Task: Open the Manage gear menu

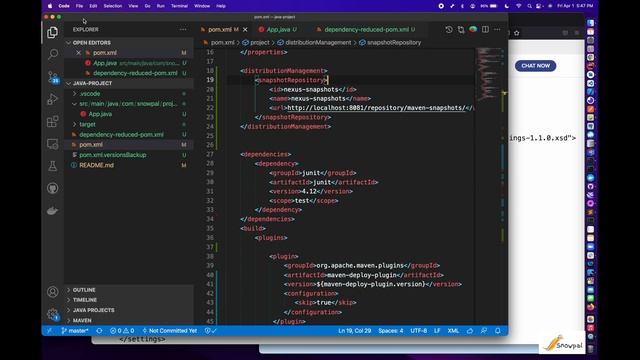Action: click(x=53, y=314)
